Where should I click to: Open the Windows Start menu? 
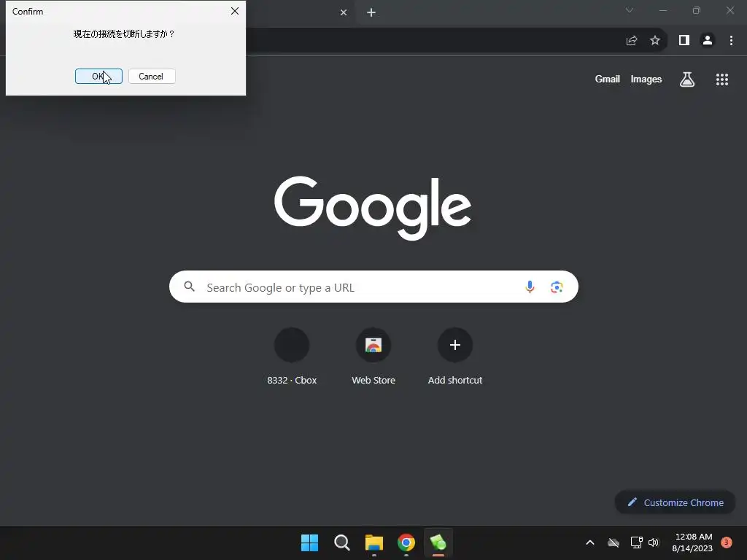pyautogui.click(x=309, y=542)
